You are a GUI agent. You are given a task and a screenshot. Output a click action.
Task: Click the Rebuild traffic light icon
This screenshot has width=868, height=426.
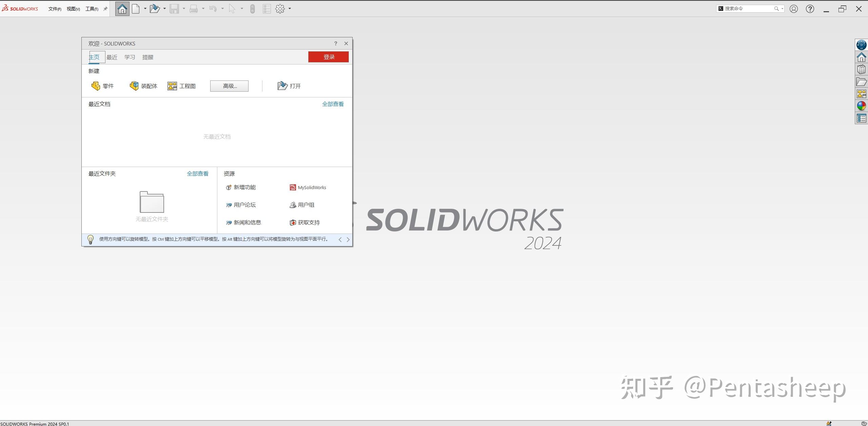point(252,9)
